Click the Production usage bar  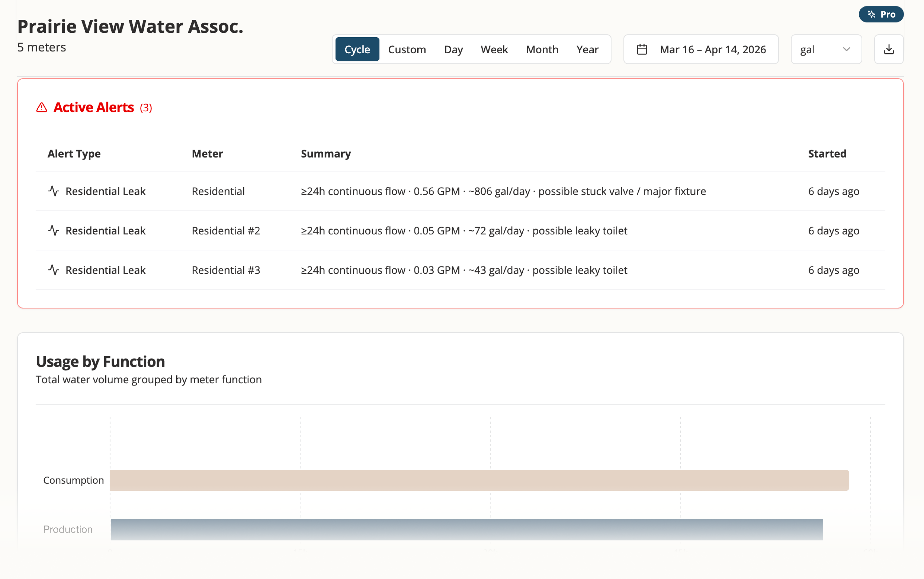pos(466,529)
